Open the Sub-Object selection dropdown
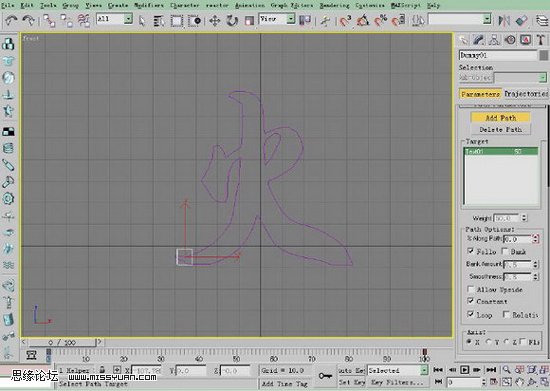This screenshot has height=391, width=550. tap(543, 77)
